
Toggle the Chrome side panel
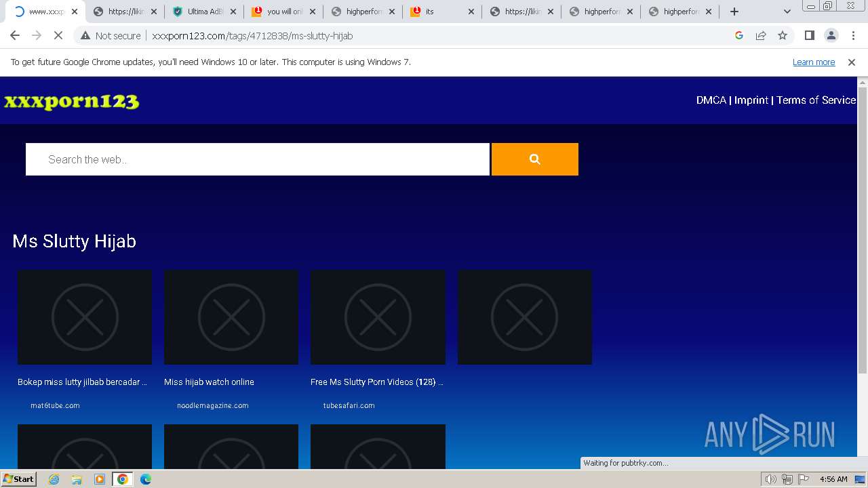pos(809,35)
